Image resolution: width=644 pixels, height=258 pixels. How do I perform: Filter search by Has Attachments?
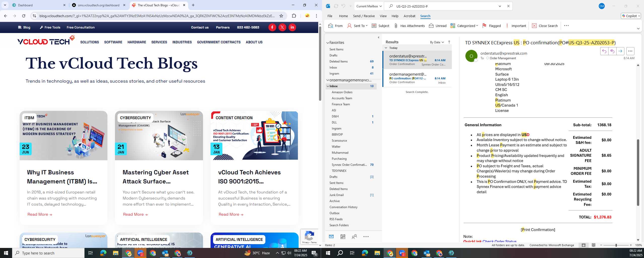point(409,26)
